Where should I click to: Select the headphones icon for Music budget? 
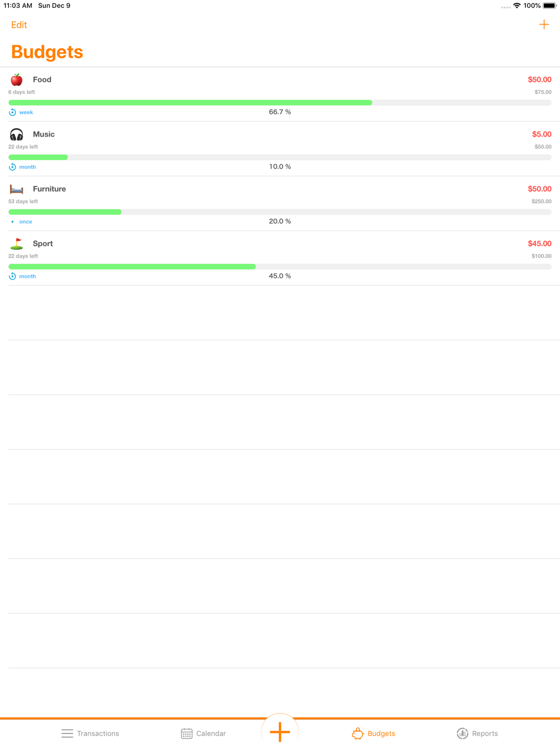[x=17, y=134]
